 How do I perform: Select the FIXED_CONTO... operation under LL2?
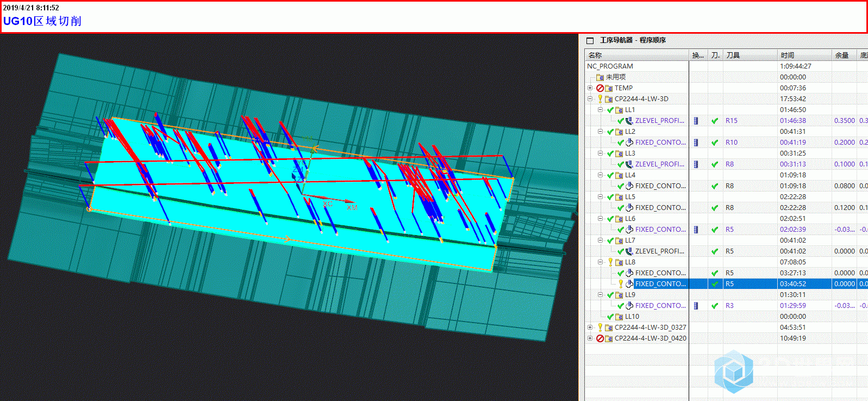click(x=660, y=143)
